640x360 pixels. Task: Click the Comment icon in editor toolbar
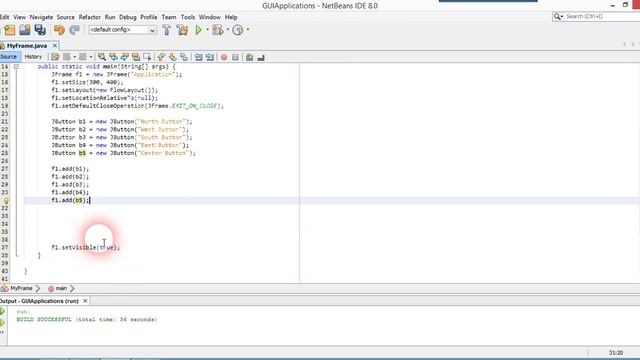point(249,57)
